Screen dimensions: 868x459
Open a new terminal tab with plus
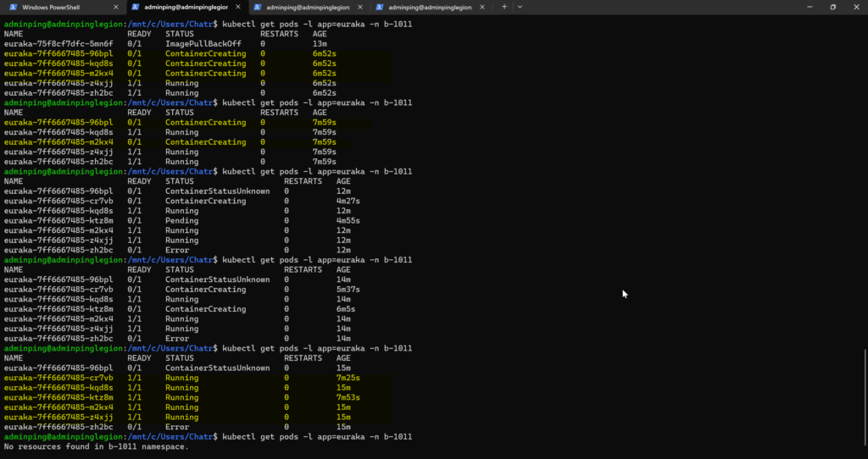pos(504,7)
